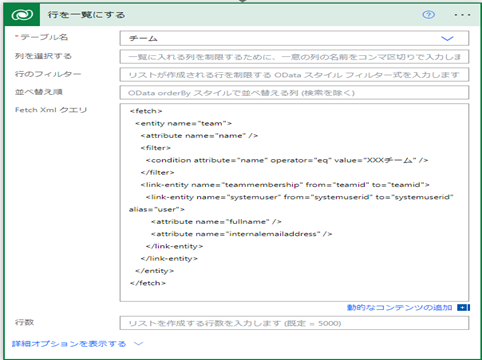482x360 pixels.
Task: Click the opening <filter> tag line
Action: (155, 148)
